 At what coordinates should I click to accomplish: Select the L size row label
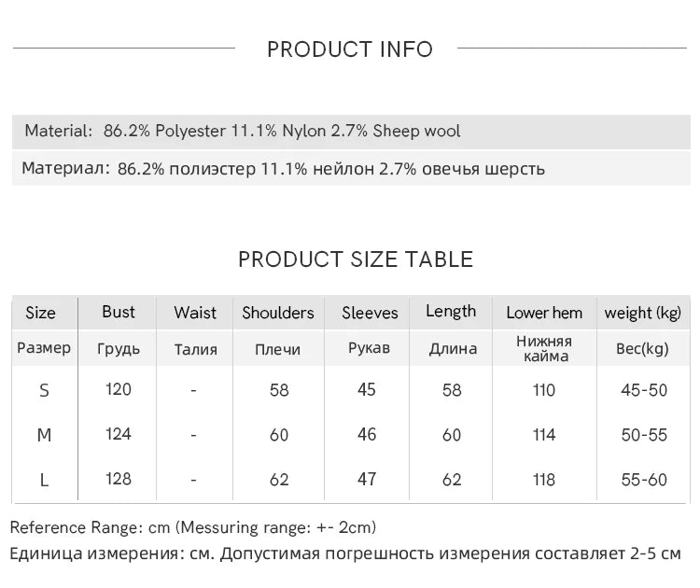(44, 481)
